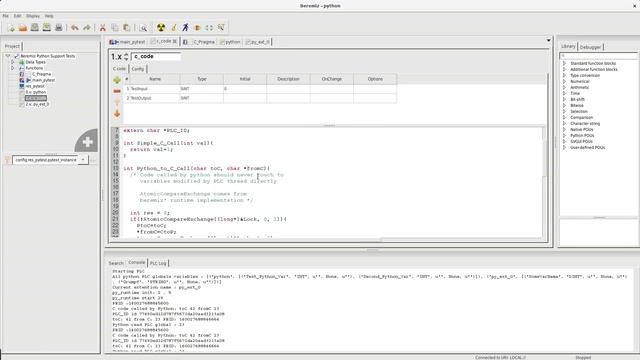Expand Additional function blocks library
The image size is (640, 360).
pyautogui.click(x=564, y=69)
